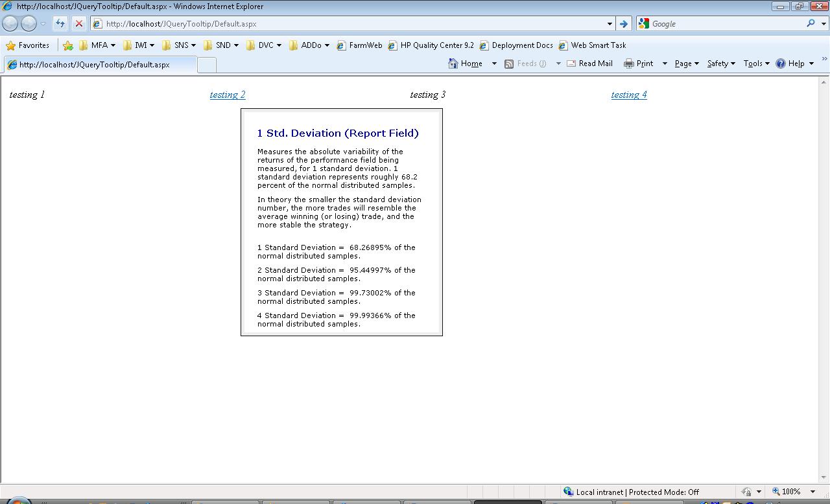Click the testing 2 link
The image size is (830, 504).
point(228,95)
